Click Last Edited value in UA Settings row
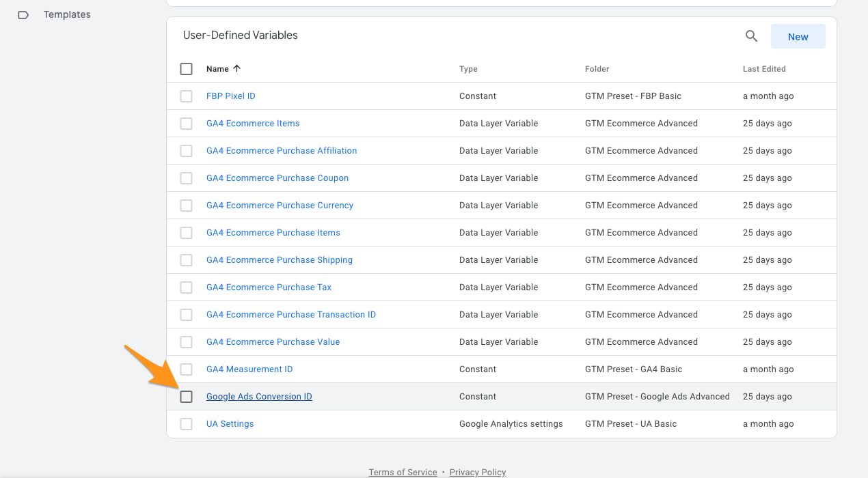This screenshot has width=868, height=478. [x=768, y=424]
